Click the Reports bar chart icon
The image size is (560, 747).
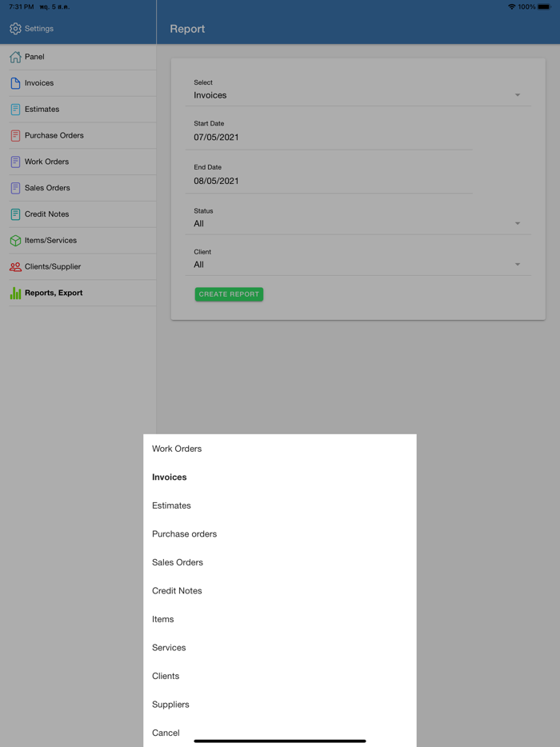(x=15, y=293)
